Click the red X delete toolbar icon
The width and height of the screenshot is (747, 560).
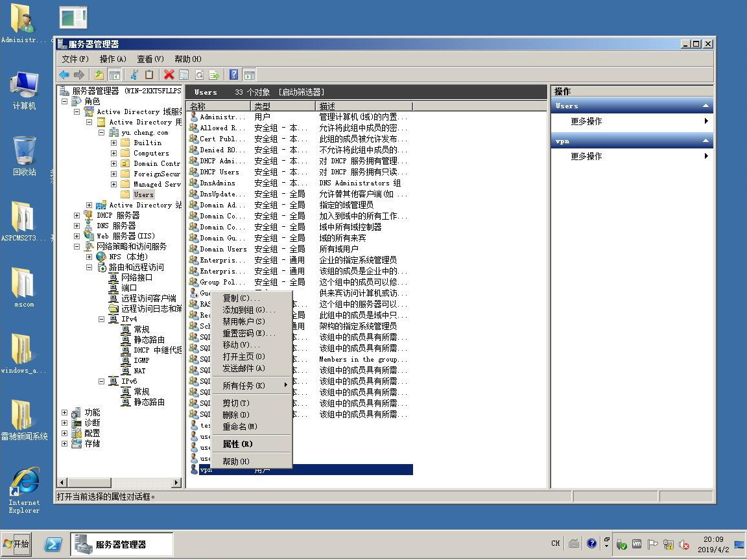pos(169,75)
